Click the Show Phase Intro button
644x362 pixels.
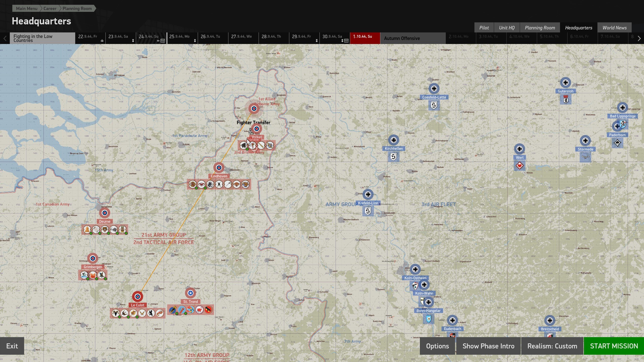pyautogui.click(x=488, y=346)
